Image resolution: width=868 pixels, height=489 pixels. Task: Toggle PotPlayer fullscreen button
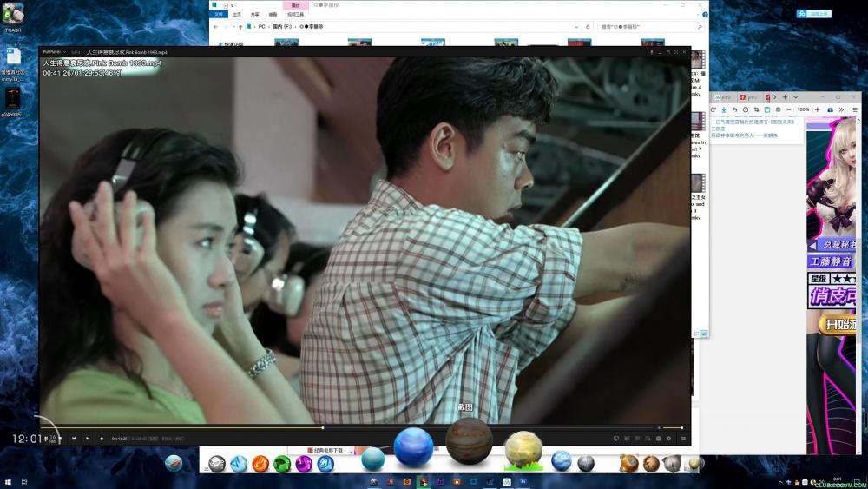pos(676,52)
